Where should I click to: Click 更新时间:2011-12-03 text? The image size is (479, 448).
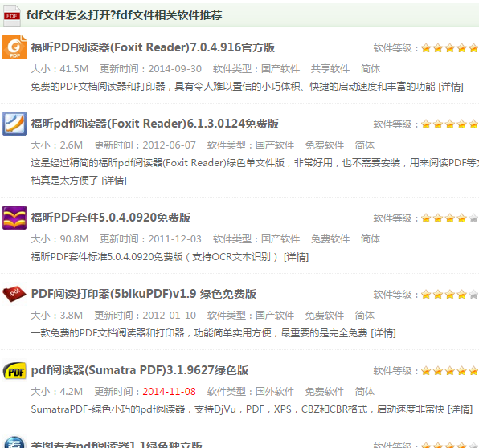coord(150,239)
